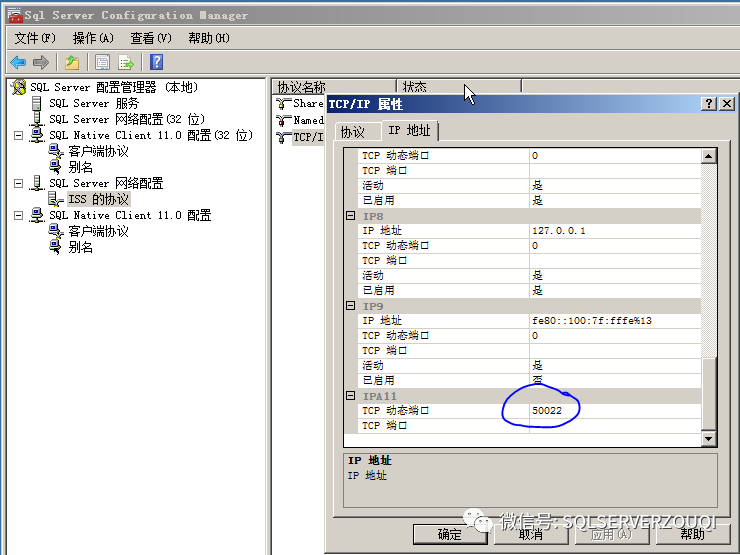Image resolution: width=740 pixels, height=555 pixels.
Task: Collapse the IP8 property group
Action: pos(350,216)
